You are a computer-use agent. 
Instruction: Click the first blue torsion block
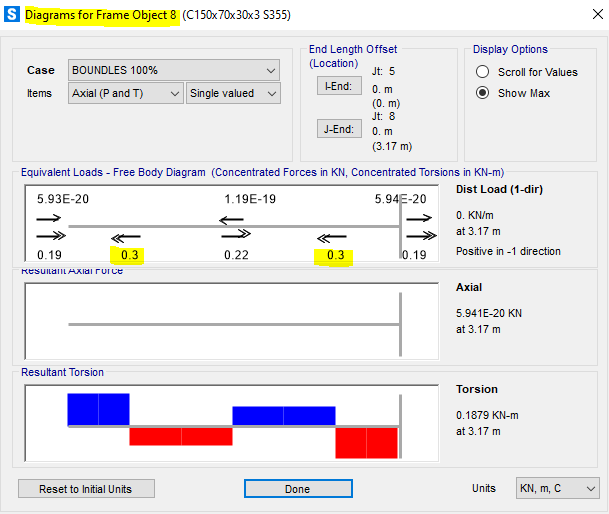pyautogui.click(x=83, y=409)
